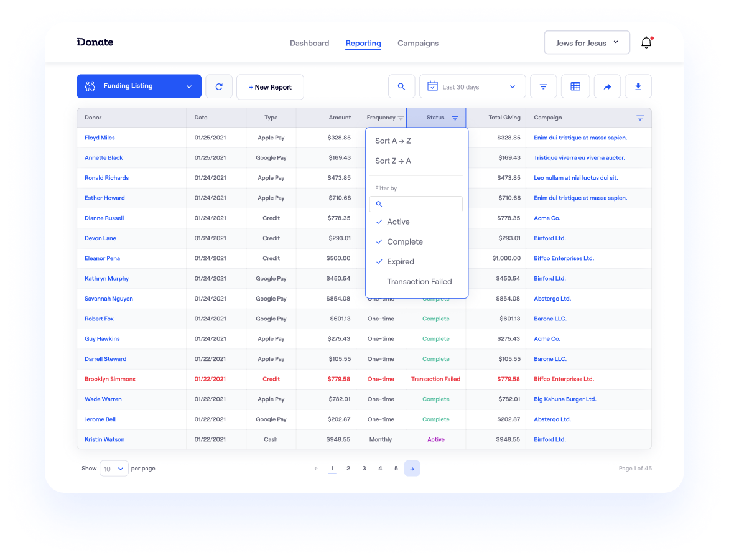Open donor Floyd Miles
This screenshot has width=729, height=560.
[100, 138]
